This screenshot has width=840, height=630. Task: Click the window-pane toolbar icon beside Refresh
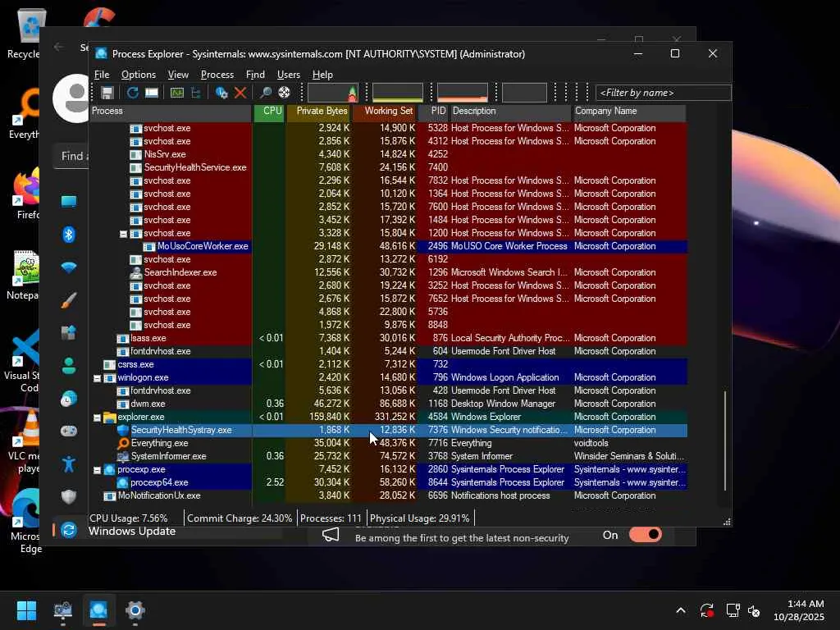[x=152, y=93]
